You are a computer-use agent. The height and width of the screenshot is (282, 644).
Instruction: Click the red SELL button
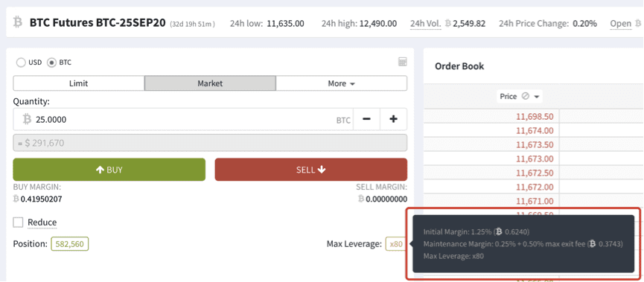(311, 170)
